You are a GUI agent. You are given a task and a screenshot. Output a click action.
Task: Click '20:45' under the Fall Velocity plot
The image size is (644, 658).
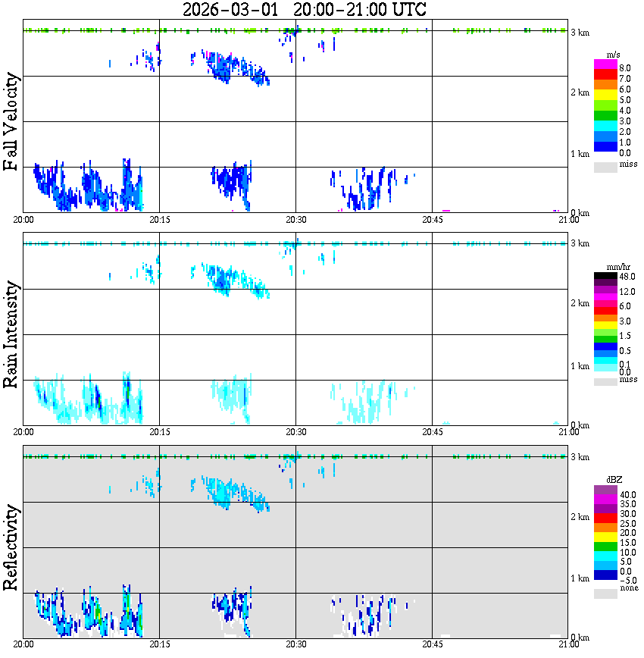click(433, 220)
